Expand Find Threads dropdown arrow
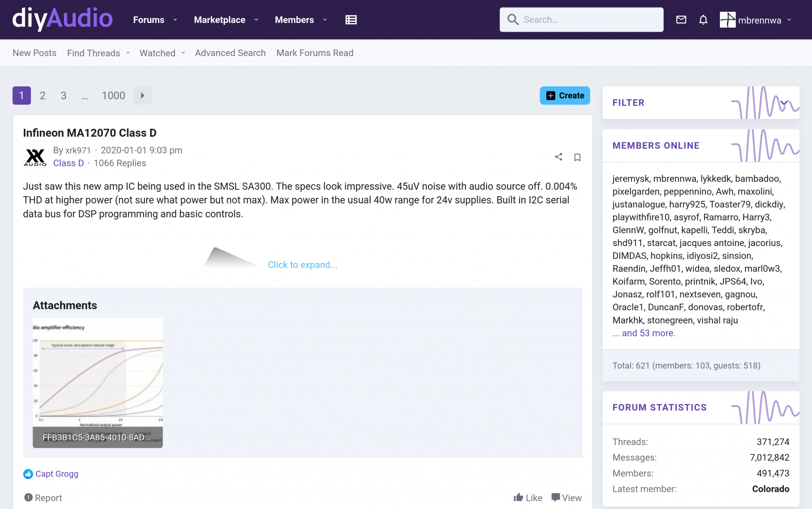This screenshot has height=509, width=812. 128,53
